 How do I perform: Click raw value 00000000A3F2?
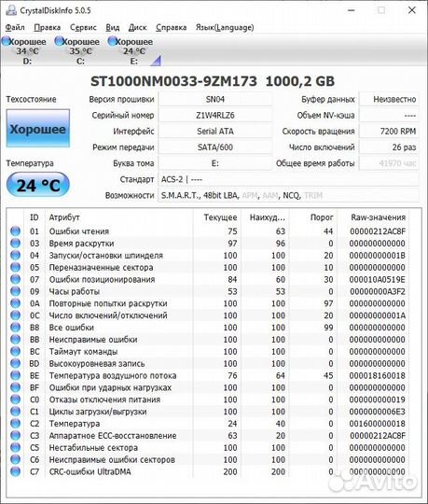[378, 291]
